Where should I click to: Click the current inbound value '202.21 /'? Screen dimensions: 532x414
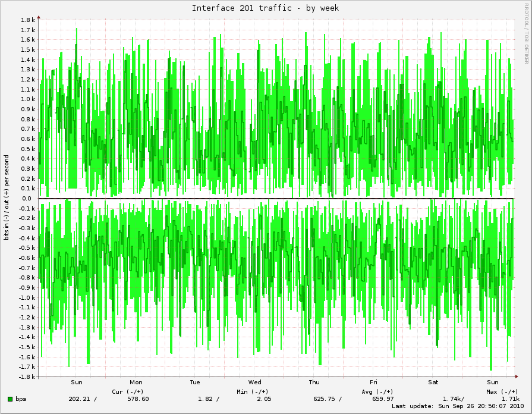[x=83, y=399]
